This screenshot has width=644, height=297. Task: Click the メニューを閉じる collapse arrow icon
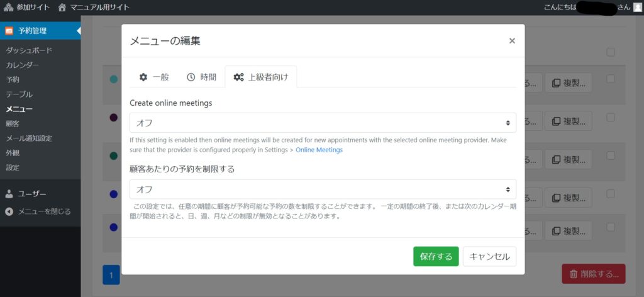(9, 211)
